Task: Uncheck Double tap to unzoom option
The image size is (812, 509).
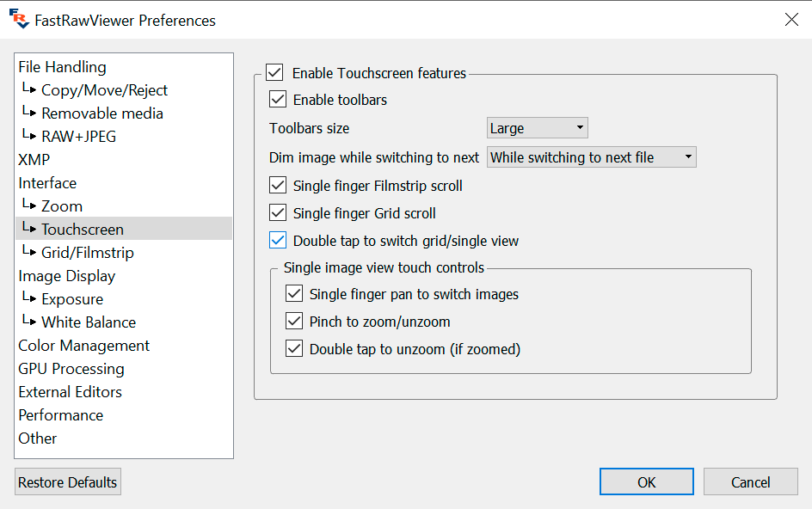Action: pyautogui.click(x=294, y=349)
